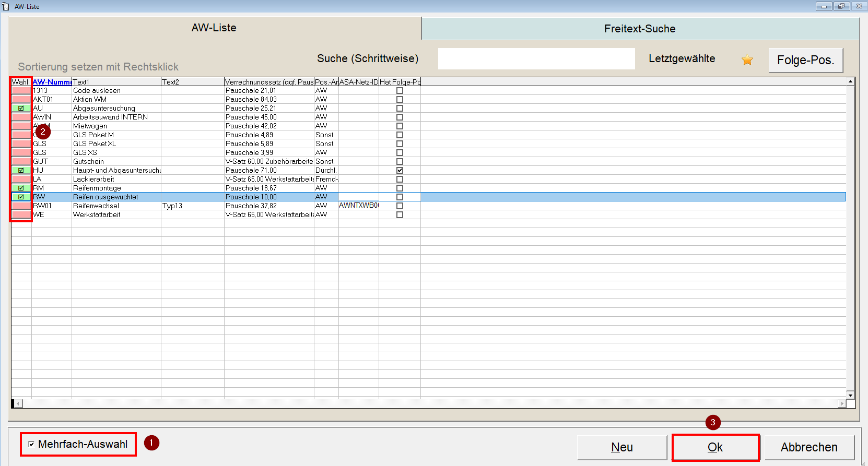The height and width of the screenshot is (466, 868).
Task: Click the Hat Folge-Pos column header
Action: (400, 82)
